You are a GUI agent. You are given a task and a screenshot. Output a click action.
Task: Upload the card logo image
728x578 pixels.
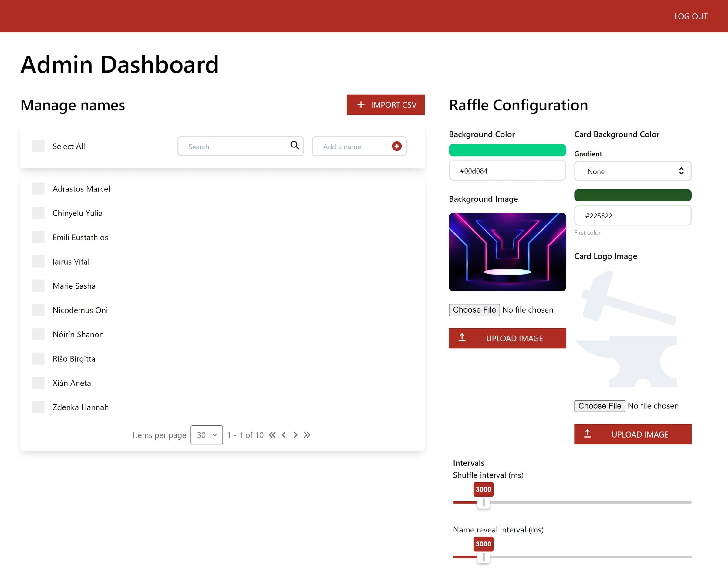(632, 434)
